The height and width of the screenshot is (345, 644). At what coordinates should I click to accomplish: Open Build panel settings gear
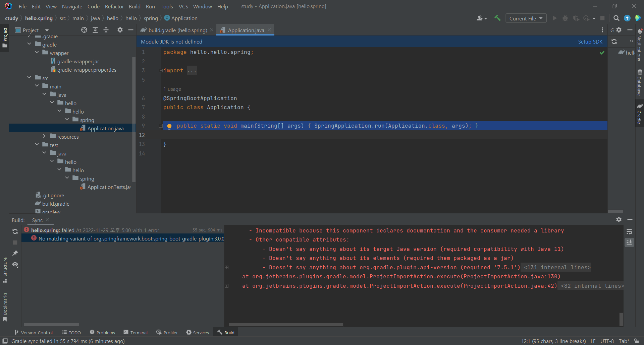pyautogui.click(x=619, y=219)
